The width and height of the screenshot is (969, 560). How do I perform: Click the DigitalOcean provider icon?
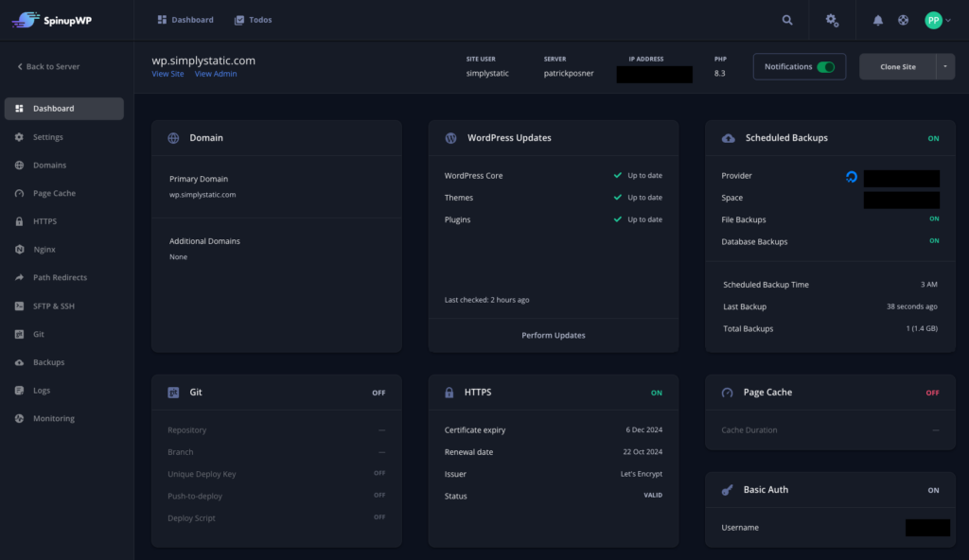pos(851,177)
